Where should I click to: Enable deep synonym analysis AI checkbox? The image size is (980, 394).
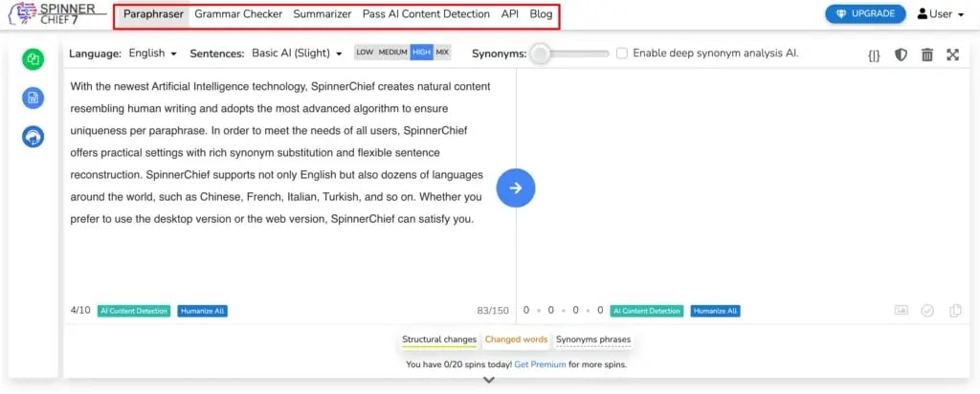tap(622, 54)
